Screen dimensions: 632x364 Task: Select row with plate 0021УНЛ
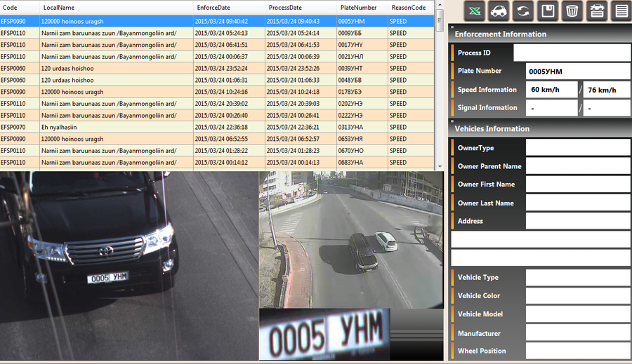click(x=217, y=56)
